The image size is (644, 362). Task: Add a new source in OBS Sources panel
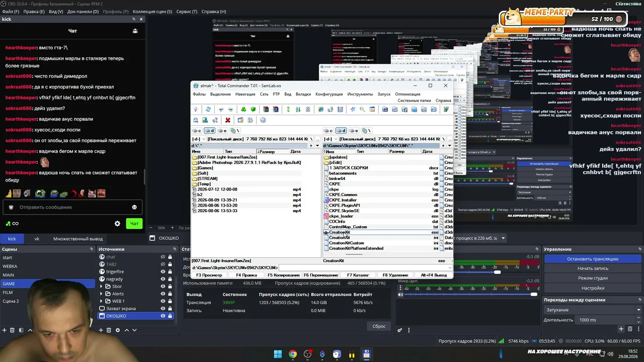101,330
